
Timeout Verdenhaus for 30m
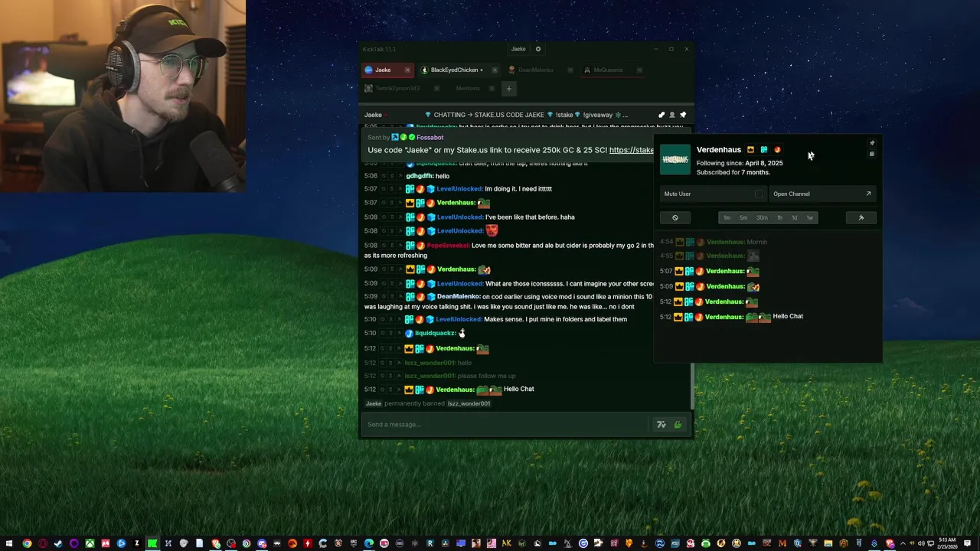point(762,217)
